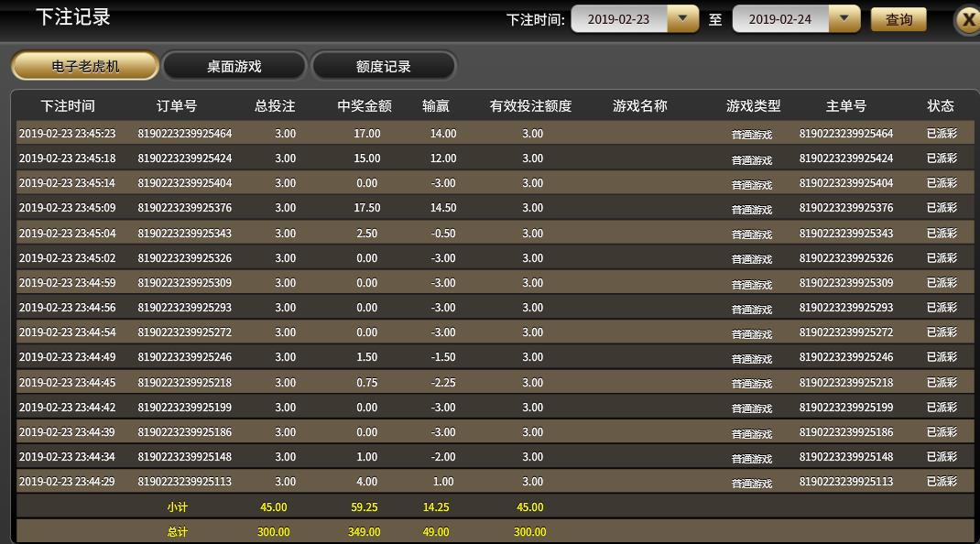Select the 电子老虎机 tab
This screenshot has height=544, width=980.
coord(85,66)
